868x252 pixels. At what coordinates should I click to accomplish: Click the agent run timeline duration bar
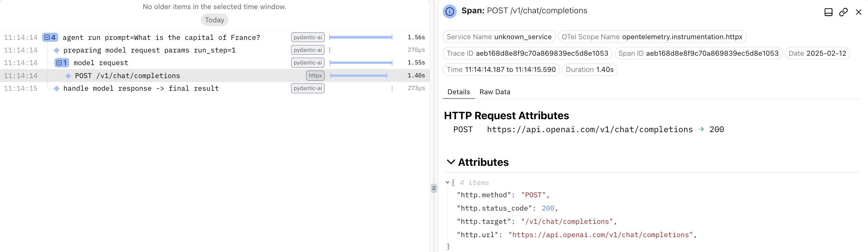[361, 37]
